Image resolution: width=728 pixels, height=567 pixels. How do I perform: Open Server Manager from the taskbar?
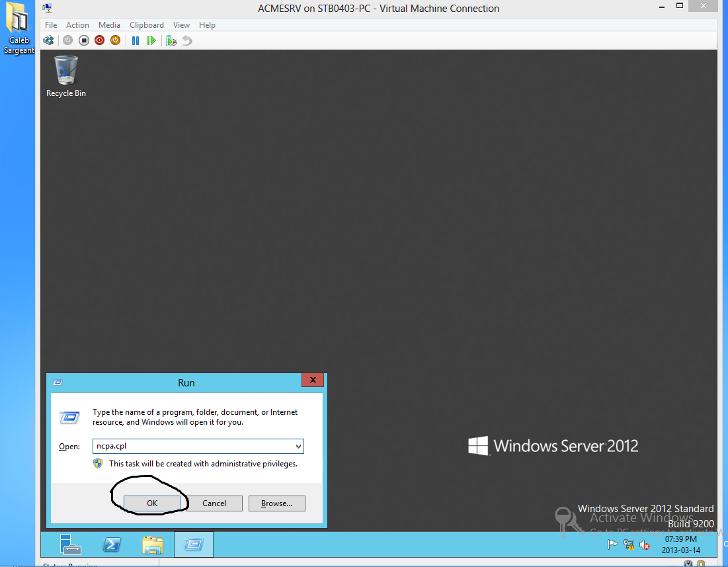tap(71, 545)
